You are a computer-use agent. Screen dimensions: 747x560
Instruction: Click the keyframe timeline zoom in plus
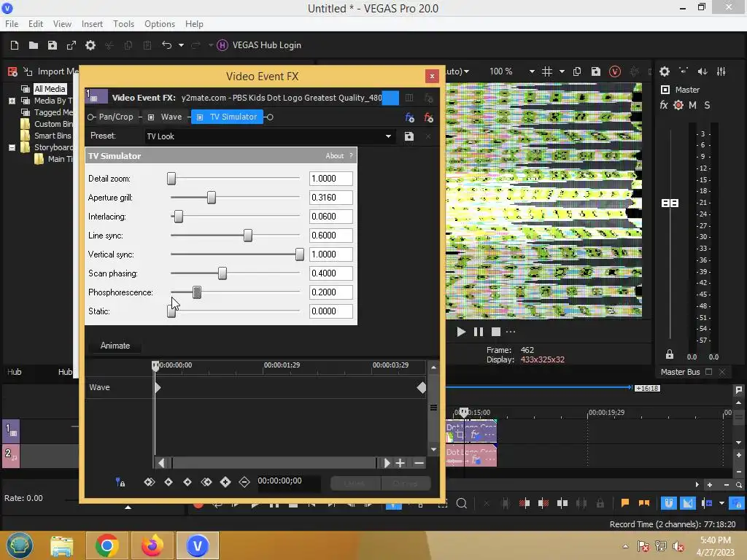[400, 463]
